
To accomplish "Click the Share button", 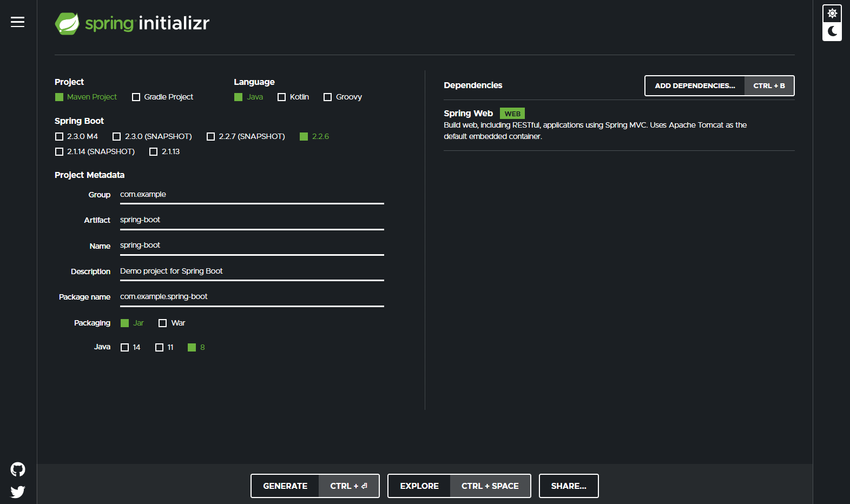I will (x=569, y=486).
